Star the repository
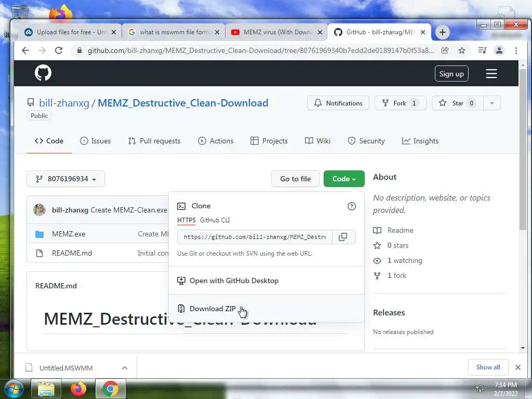Image resolution: width=532 pixels, height=399 pixels. (457, 103)
